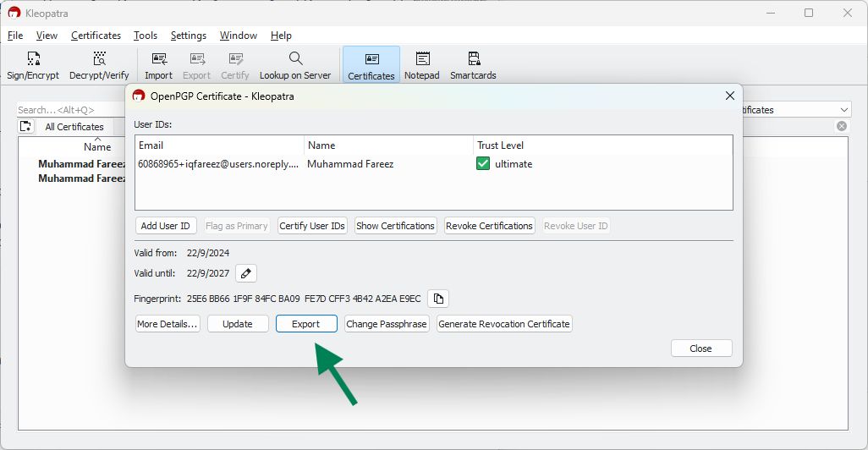Click the Revoke User ID button
The height and width of the screenshot is (450, 868).
point(576,226)
